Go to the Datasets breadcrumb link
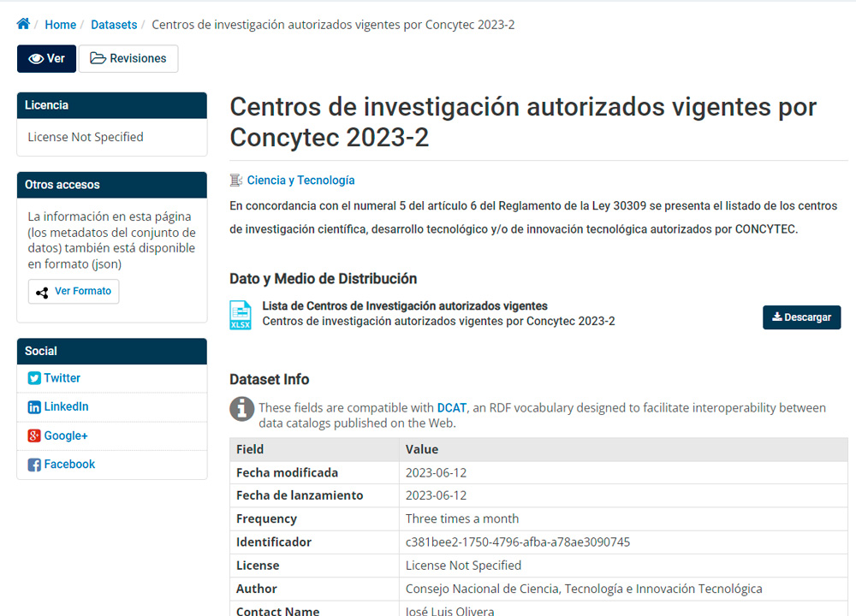 pyautogui.click(x=114, y=25)
